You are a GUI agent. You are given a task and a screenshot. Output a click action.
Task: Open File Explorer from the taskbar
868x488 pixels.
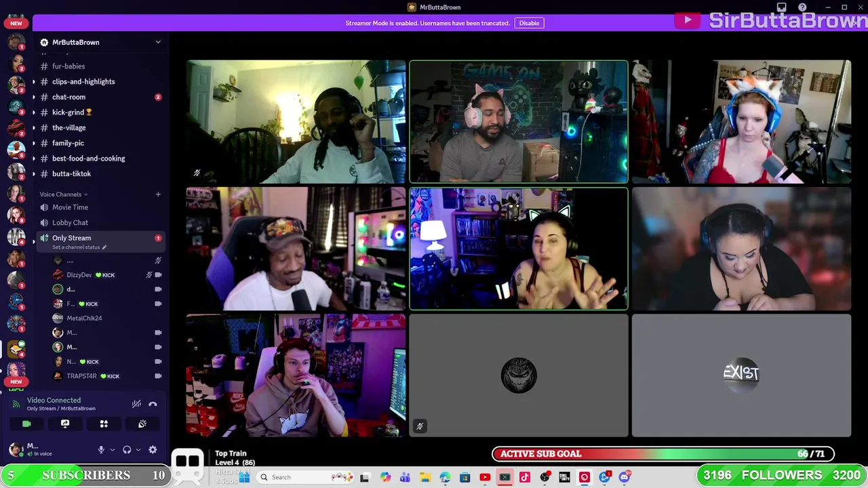click(425, 477)
